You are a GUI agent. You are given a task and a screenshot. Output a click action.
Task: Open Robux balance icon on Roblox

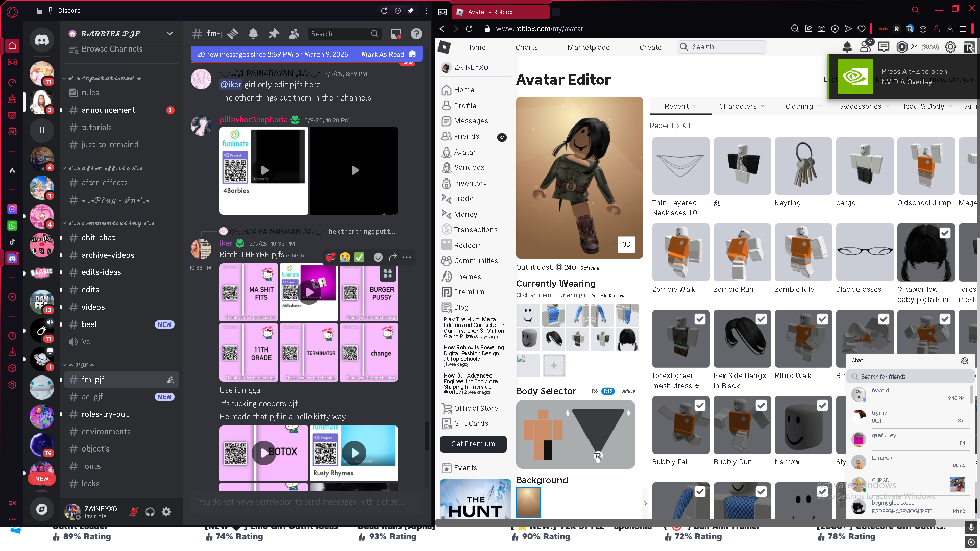tap(902, 47)
